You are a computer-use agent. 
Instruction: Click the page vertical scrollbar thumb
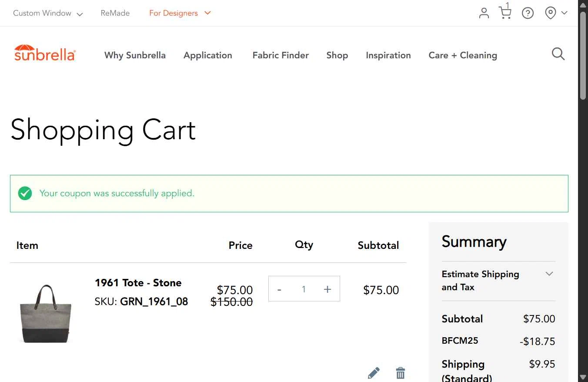tap(583, 55)
